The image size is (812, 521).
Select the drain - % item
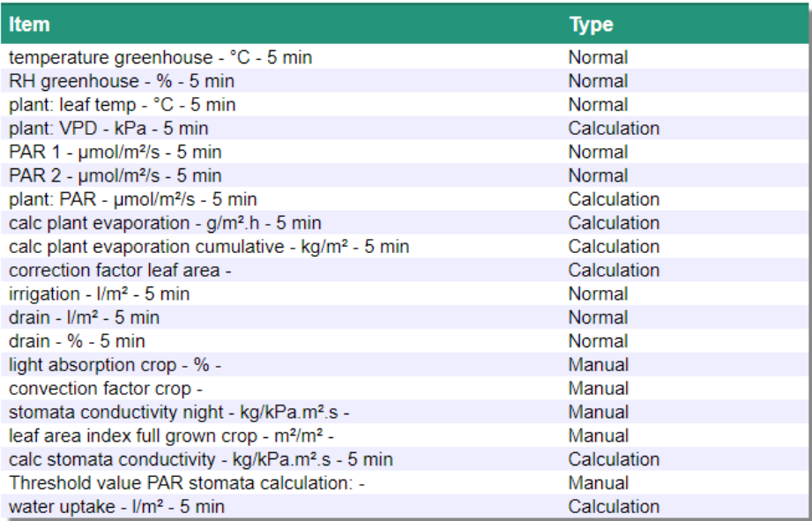tap(78, 341)
